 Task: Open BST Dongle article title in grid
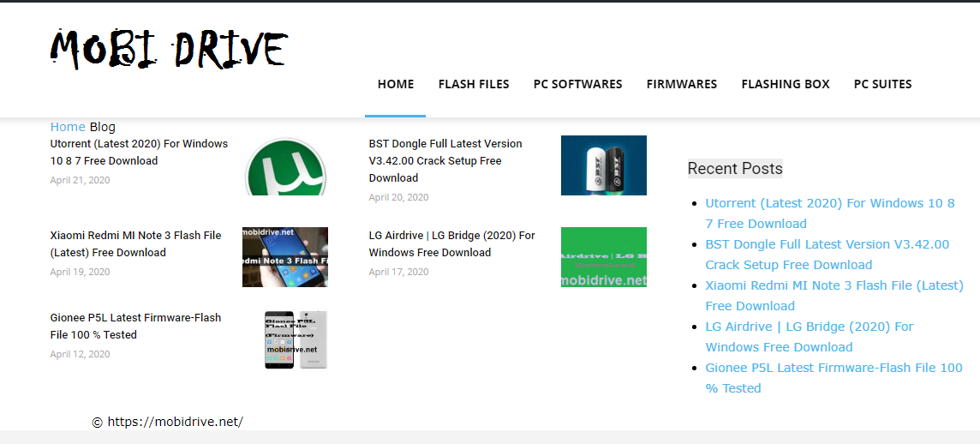click(445, 161)
